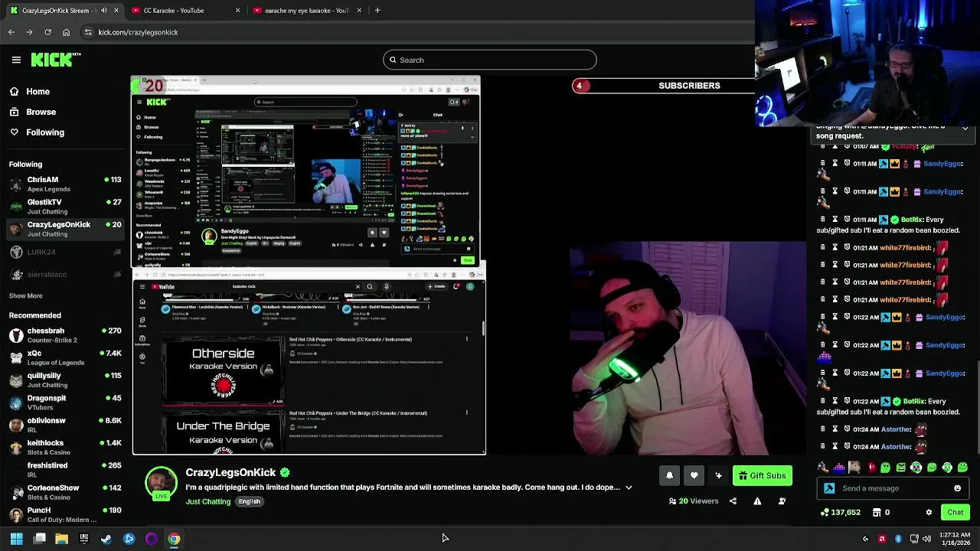Click the Gift Subs button
Screen dimensions: 980x551
[762, 475]
